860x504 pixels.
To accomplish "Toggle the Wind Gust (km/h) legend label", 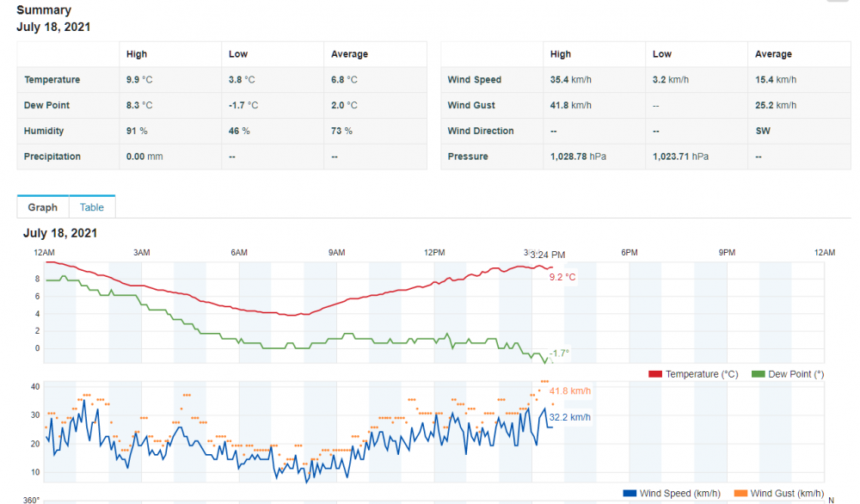I will pyautogui.click(x=788, y=493).
